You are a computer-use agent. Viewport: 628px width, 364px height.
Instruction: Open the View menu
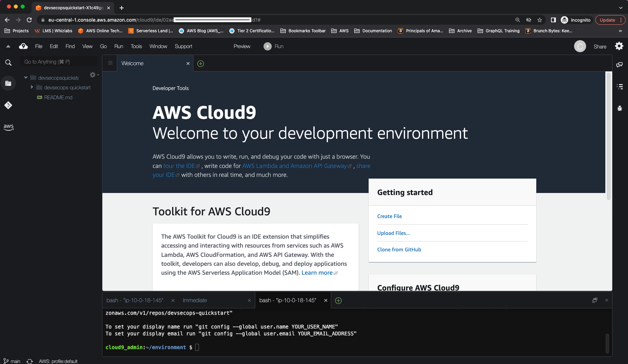pos(87,46)
